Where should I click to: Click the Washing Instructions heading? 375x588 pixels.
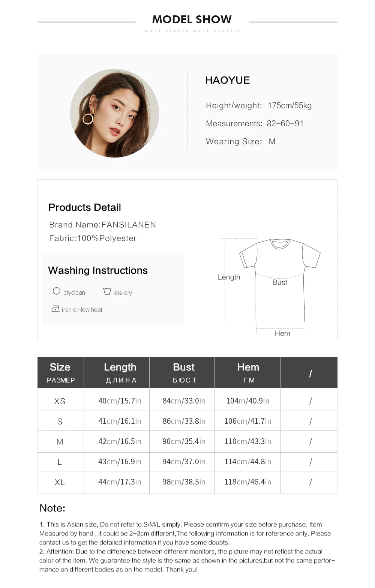pyautogui.click(x=98, y=270)
